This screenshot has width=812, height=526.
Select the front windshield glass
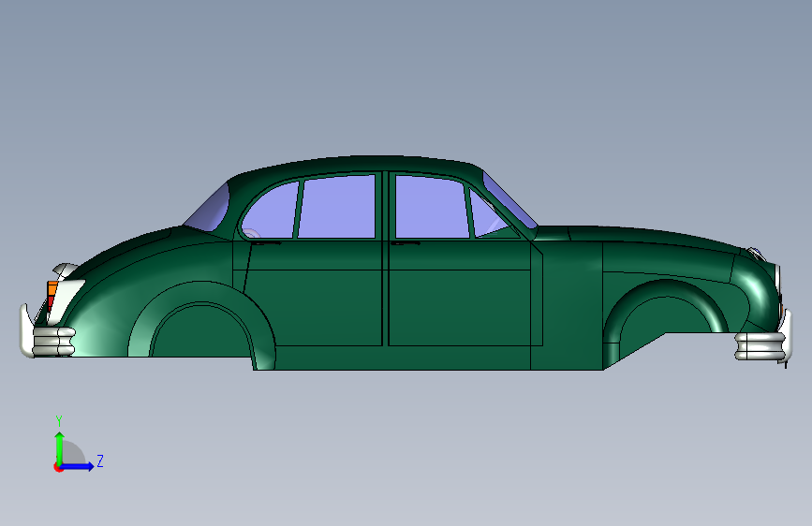coord(509,200)
